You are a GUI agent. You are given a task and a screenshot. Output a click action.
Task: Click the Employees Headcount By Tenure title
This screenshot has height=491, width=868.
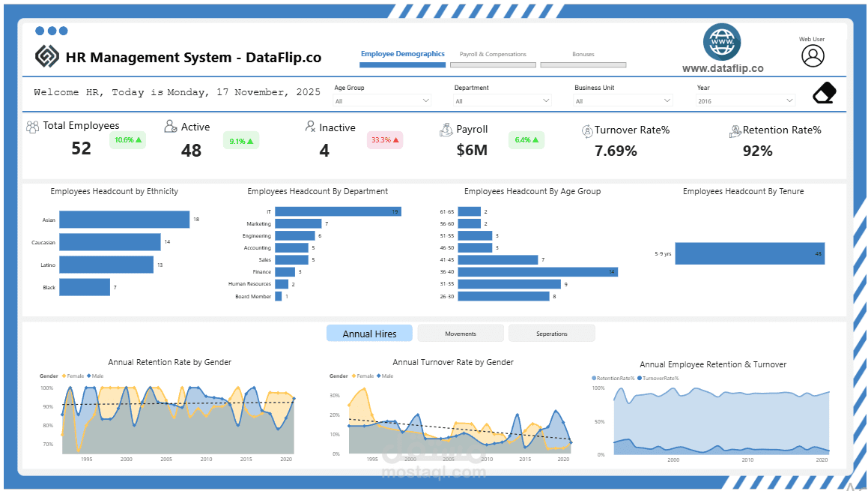(x=744, y=191)
